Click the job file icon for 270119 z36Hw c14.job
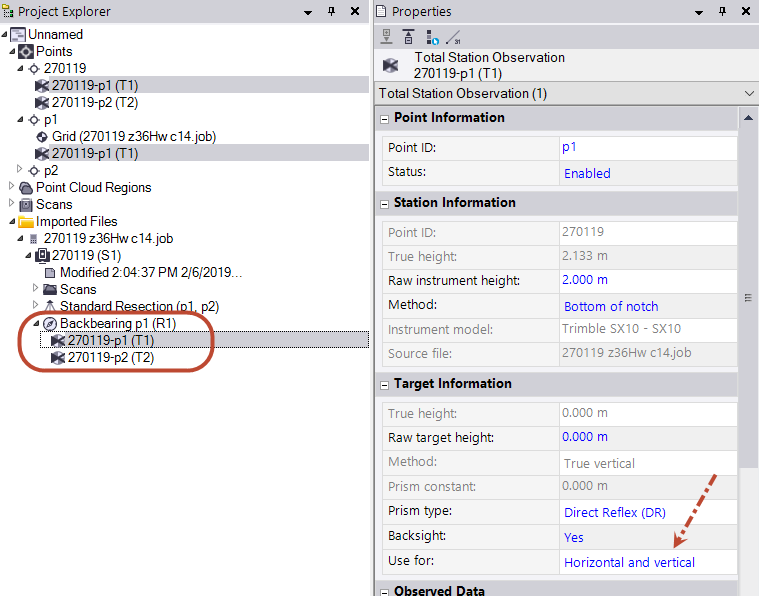This screenshot has height=596, width=759. point(33,239)
